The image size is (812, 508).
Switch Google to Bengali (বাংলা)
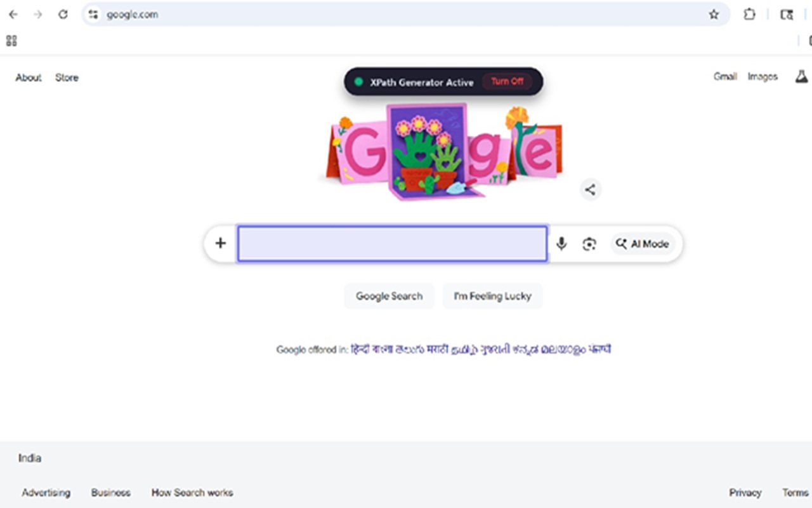(382, 349)
